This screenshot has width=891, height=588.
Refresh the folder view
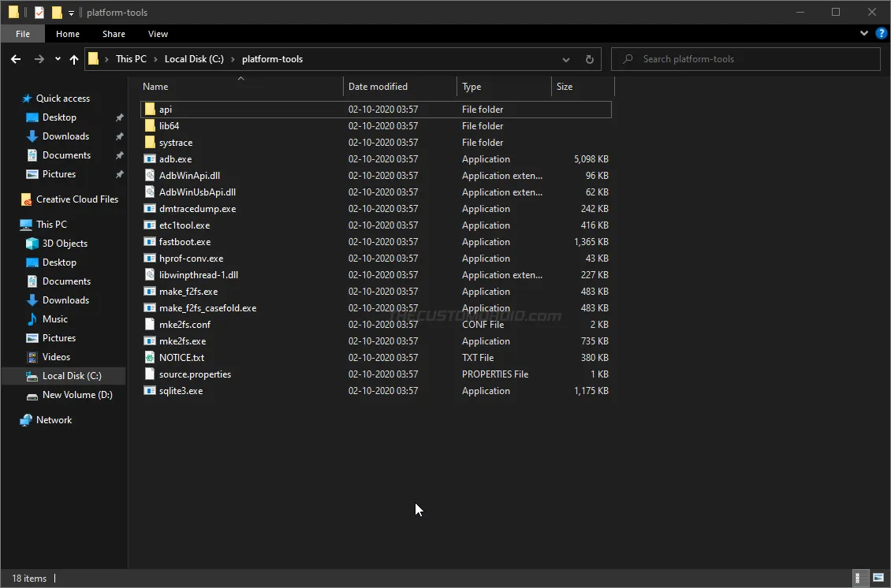[x=589, y=59]
